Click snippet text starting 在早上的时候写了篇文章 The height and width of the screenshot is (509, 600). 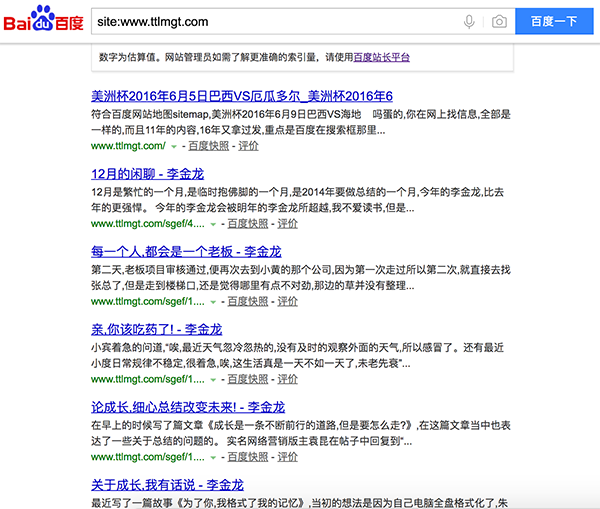click(301, 433)
